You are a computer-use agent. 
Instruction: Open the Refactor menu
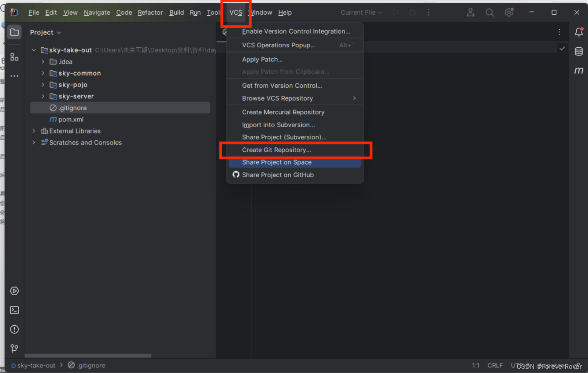tap(150, 12)
